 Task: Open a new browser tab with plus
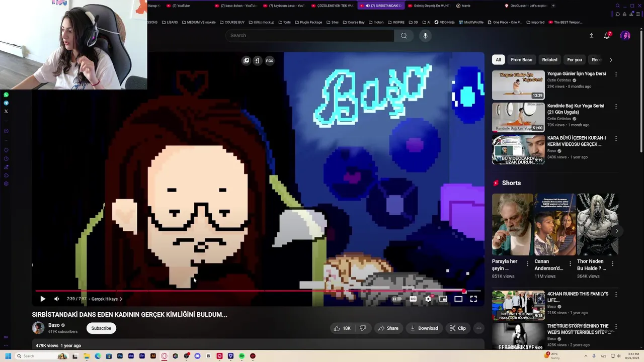[553, 6]
